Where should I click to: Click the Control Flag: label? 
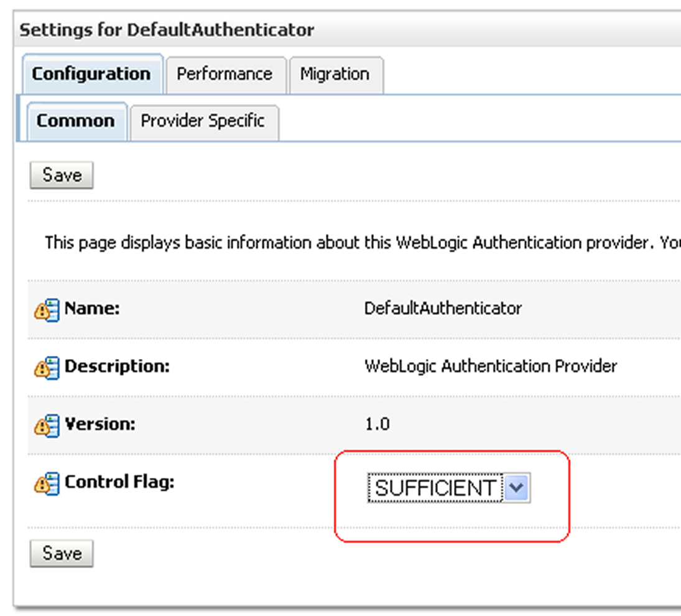click(x=119, y=482)
